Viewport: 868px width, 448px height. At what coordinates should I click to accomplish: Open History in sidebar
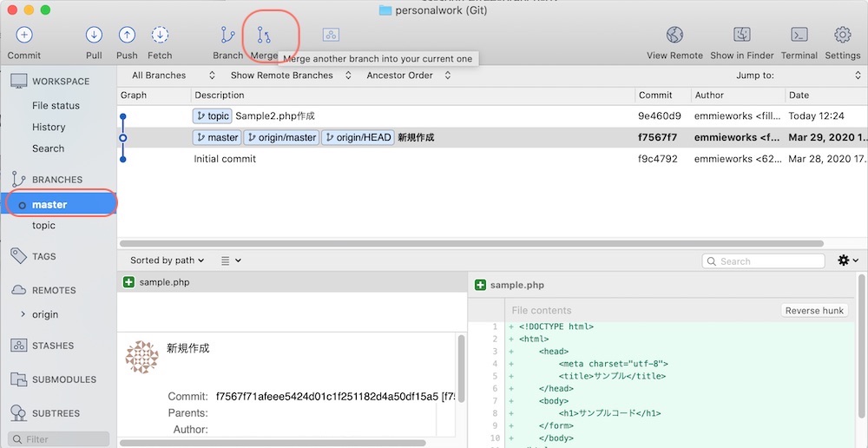[x=49, y=127]
